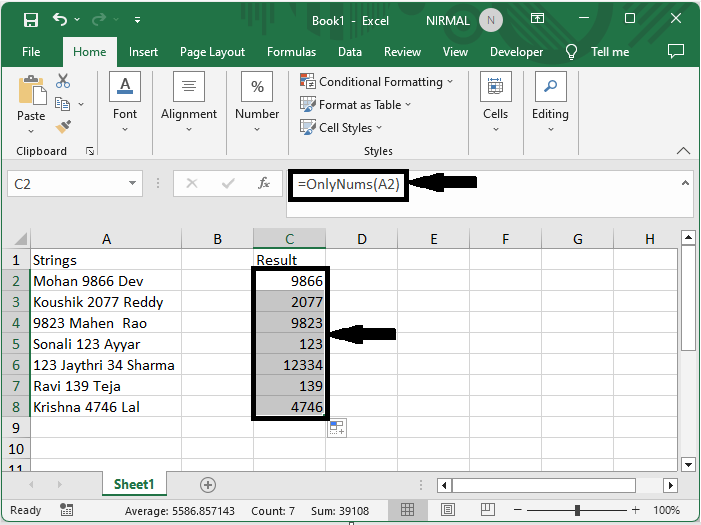The width and height of the screenshot is (701, 525).
Task: Open the Formulas ribbon tab
Action: 291,52
